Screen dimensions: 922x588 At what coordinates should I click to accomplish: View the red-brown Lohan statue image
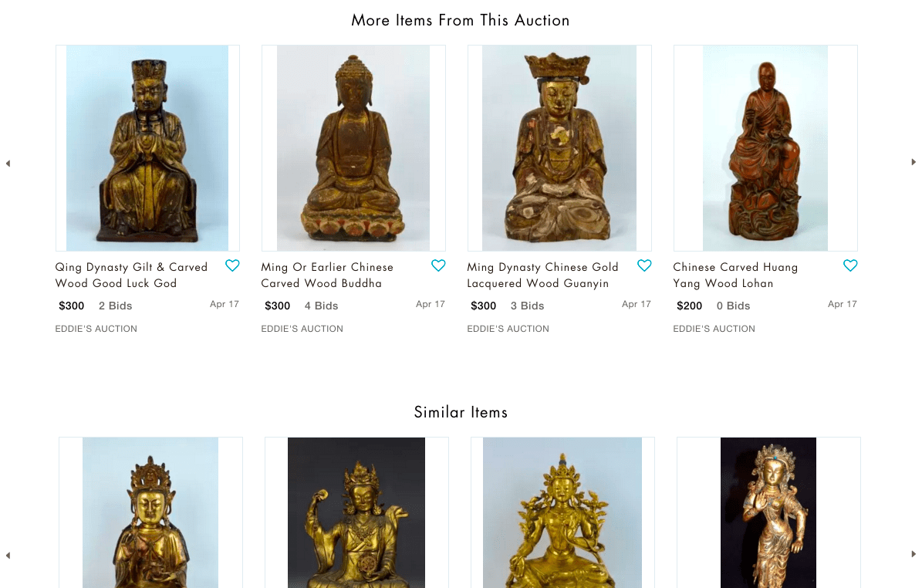[x=765, y=148]
